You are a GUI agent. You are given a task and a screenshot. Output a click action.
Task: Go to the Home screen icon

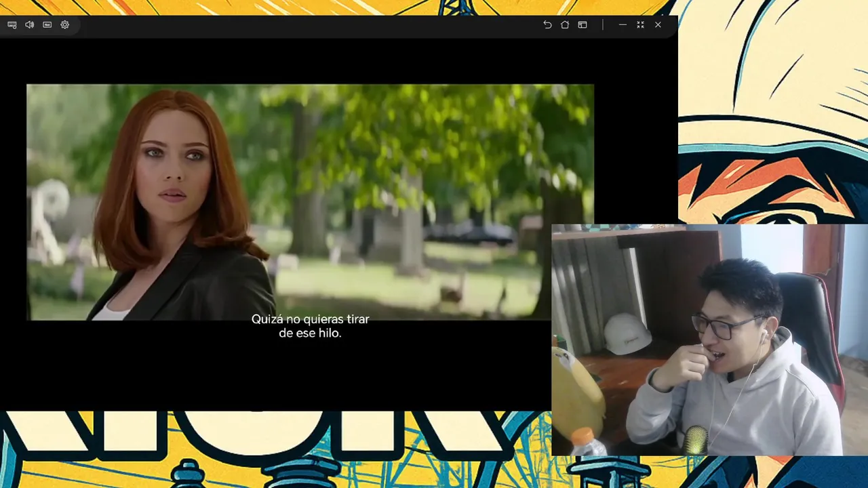coord(565,24)
